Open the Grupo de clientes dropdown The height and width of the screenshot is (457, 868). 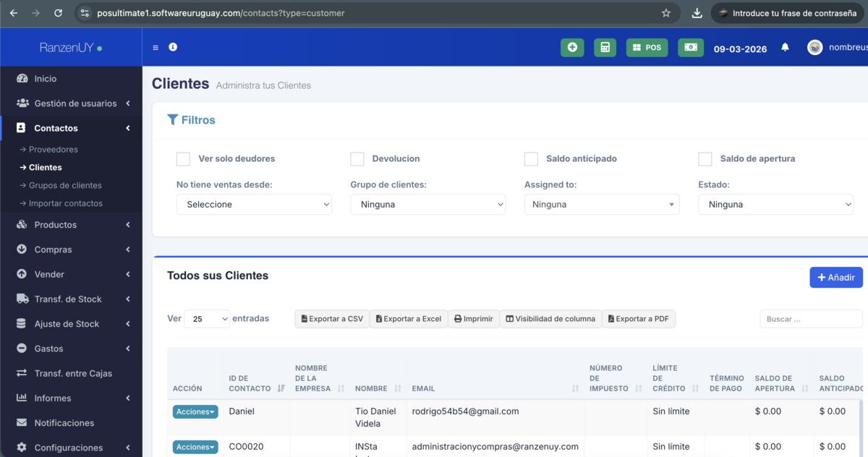click(427, 205)
